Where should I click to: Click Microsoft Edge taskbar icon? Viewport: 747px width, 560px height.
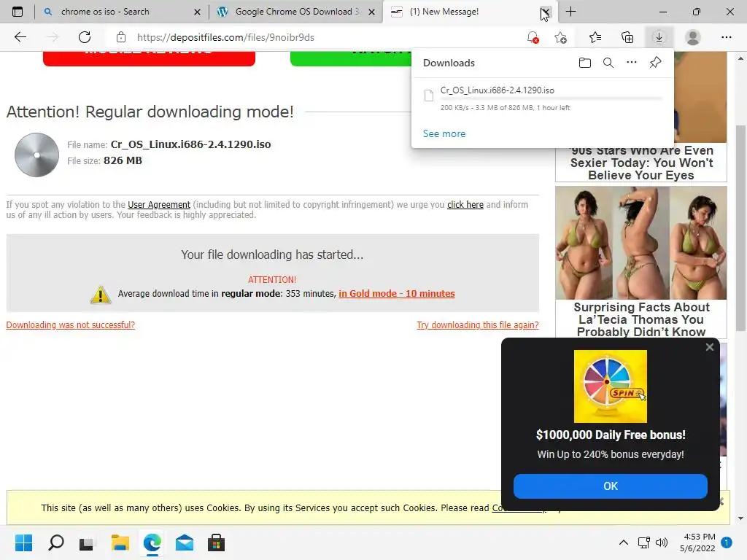(x=152, y=542)
